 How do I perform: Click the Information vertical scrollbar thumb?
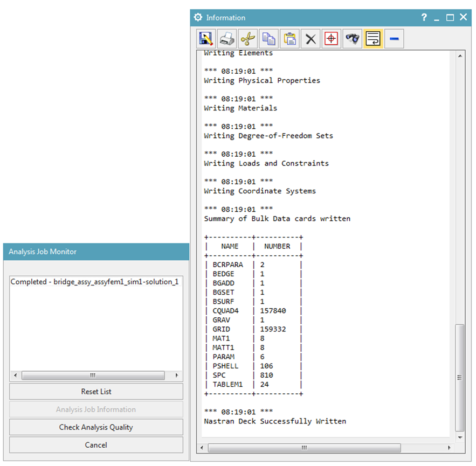(x=460, y=378)
